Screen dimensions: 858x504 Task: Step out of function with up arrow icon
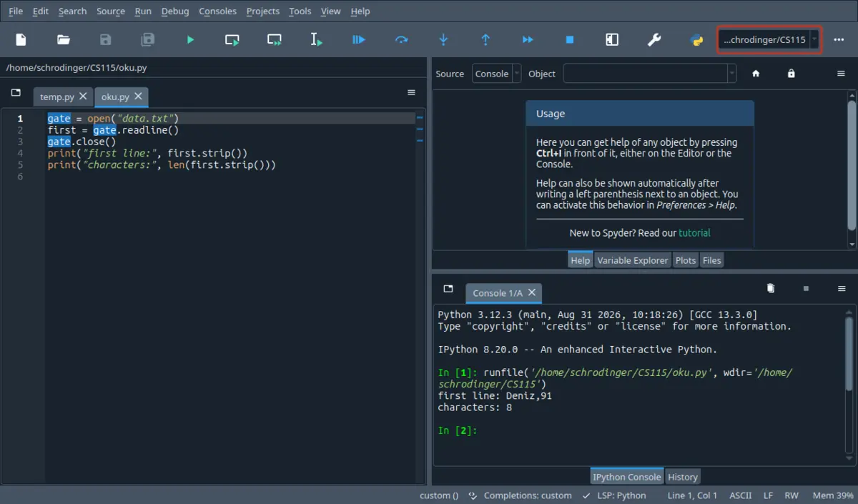[485, 40]
